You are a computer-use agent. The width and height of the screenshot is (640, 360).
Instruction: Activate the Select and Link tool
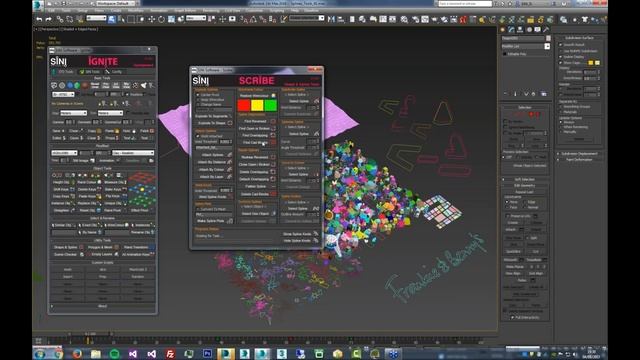point(60,19)
